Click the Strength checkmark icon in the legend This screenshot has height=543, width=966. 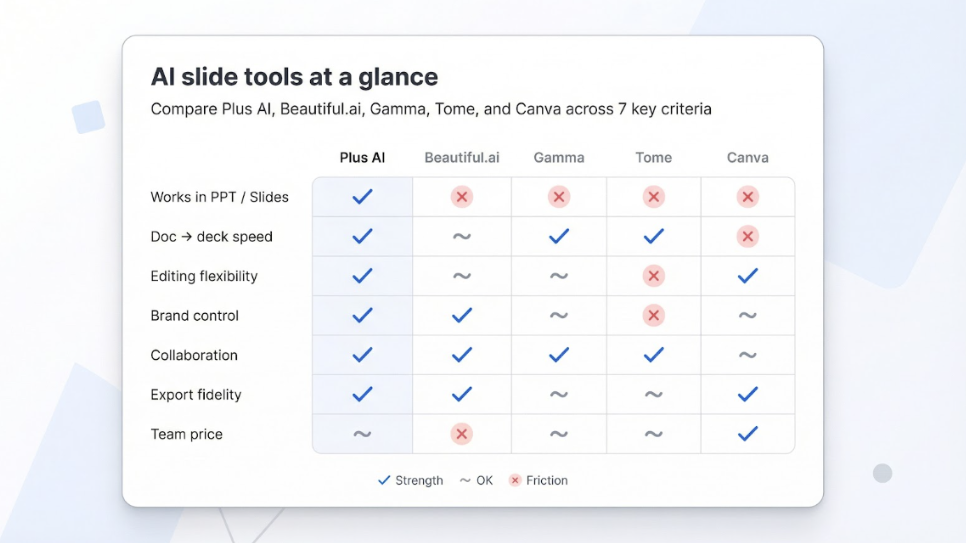[384, 481]
